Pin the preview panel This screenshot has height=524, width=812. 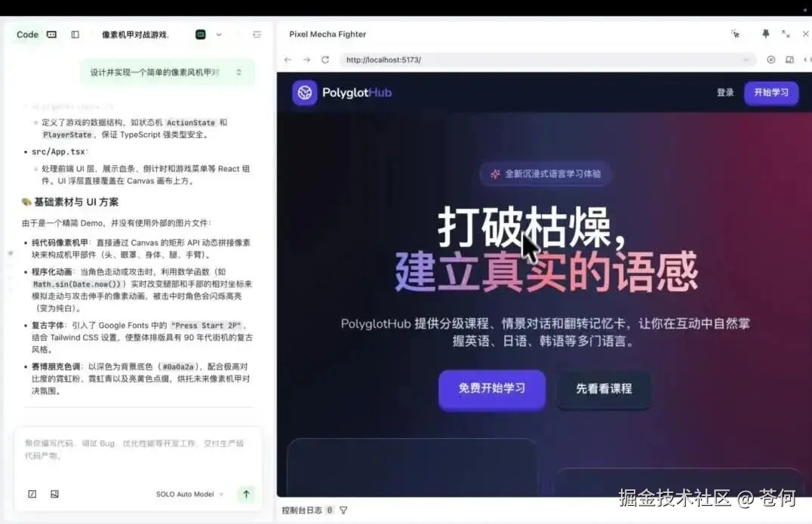click(765, 34)
